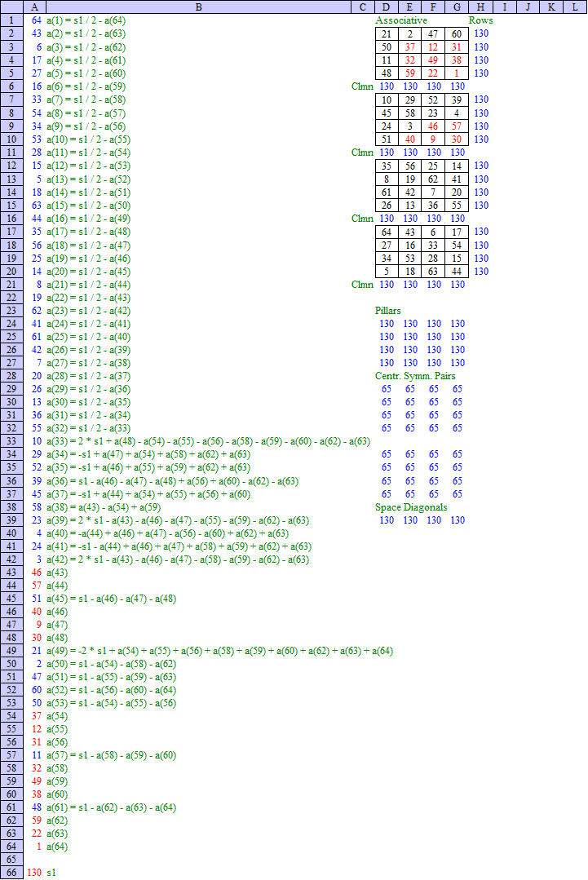Select column E header
Image resolution: width=588 pixels, height=880 pixels.
coord(409,7)
